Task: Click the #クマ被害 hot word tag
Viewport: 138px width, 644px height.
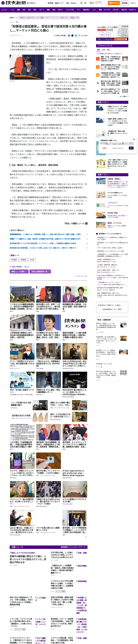Action: [40, 18]
